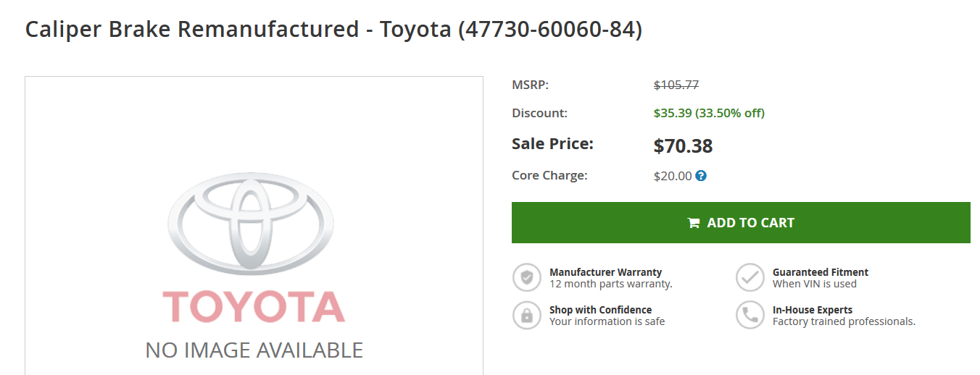Click the Manufacturer Warranty heading
Image resolution: width=980 pixels, height=375 pixels.
pos(606,272)
